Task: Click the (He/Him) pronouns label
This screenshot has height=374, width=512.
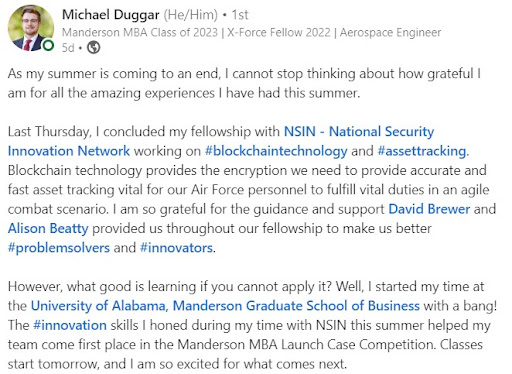Action: 190,15
